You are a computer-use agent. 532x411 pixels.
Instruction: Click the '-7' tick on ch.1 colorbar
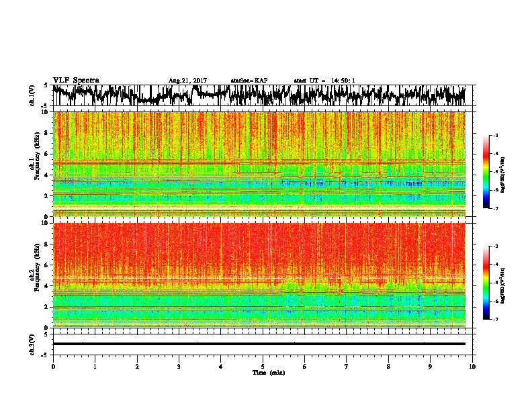pos(496,208)
